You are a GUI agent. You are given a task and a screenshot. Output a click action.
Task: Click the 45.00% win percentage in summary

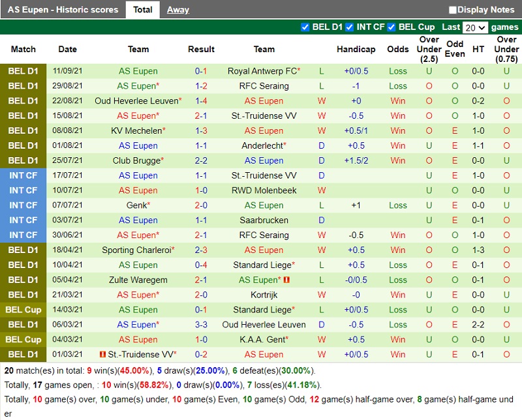(x=134, y=370)
